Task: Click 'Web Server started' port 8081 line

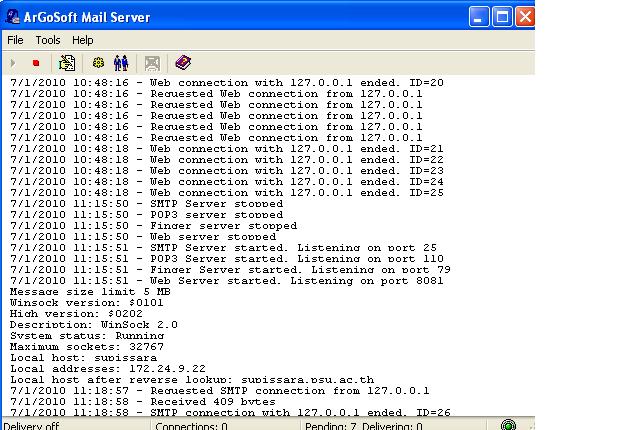Action: click(x=227, y=281)
